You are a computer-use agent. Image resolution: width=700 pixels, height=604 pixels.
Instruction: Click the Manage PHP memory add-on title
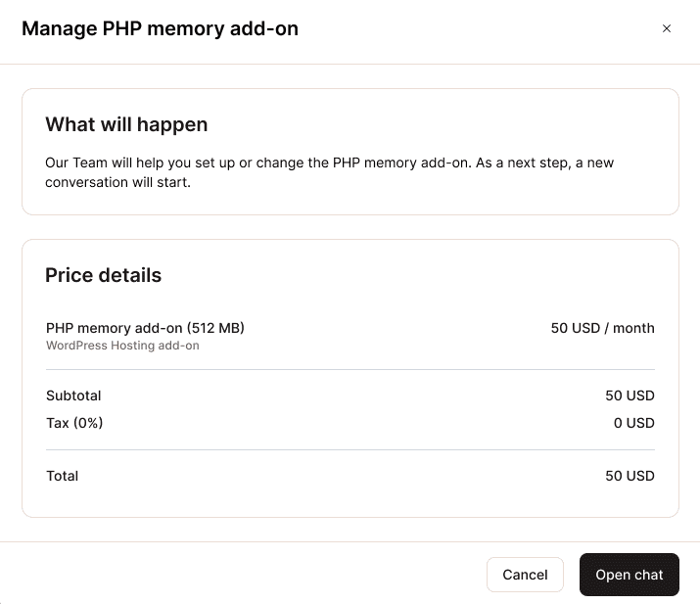coord(160,29)
